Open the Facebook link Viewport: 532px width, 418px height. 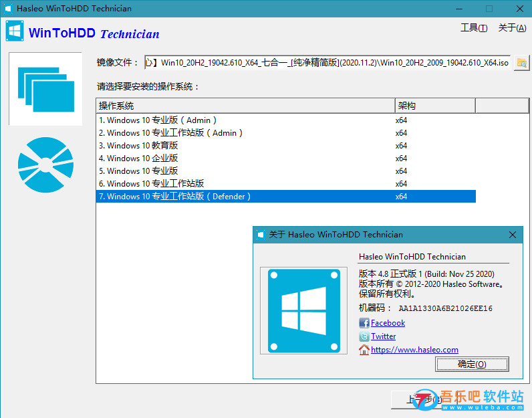click(x=388, y=323)
